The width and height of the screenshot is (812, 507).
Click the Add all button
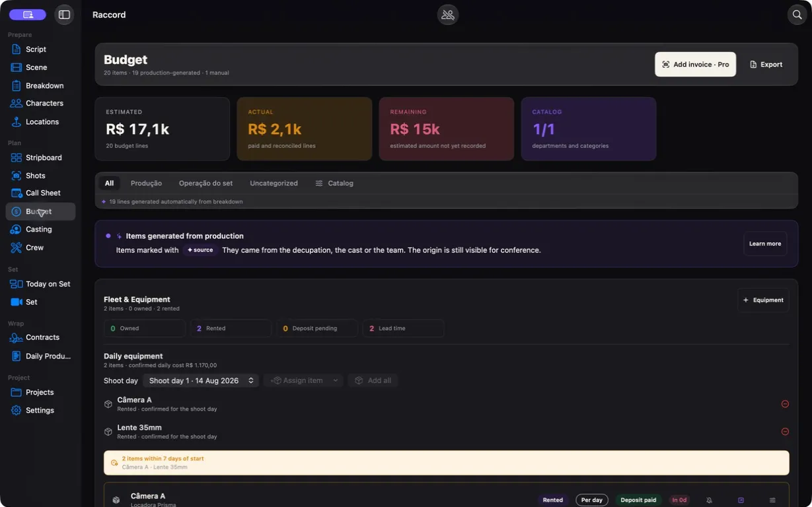coord(373,381)
